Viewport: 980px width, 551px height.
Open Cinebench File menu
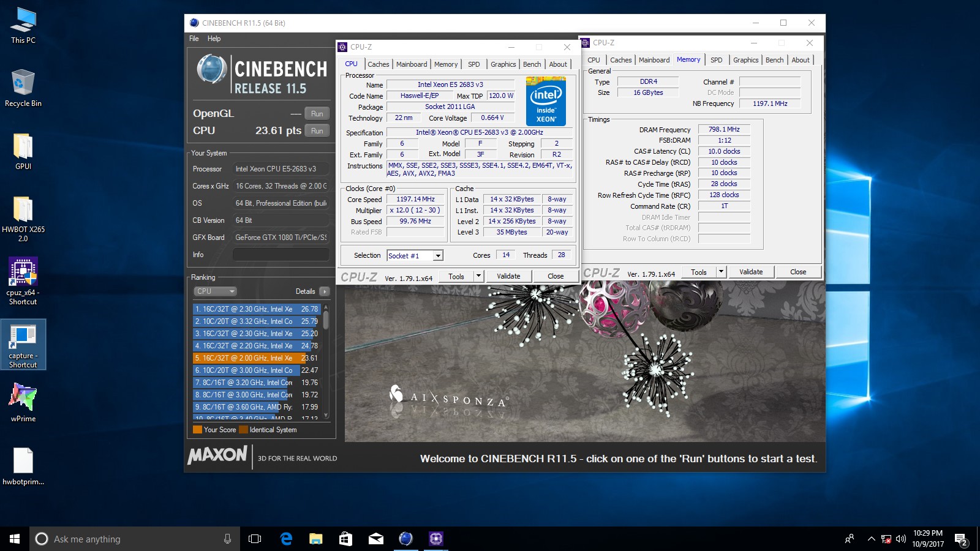point(194,39)
